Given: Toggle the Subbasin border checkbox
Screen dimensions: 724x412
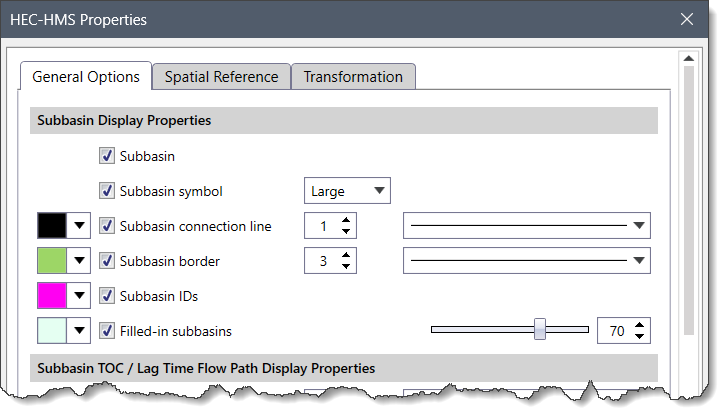Looking at the screenshot, I should point(107,261).
